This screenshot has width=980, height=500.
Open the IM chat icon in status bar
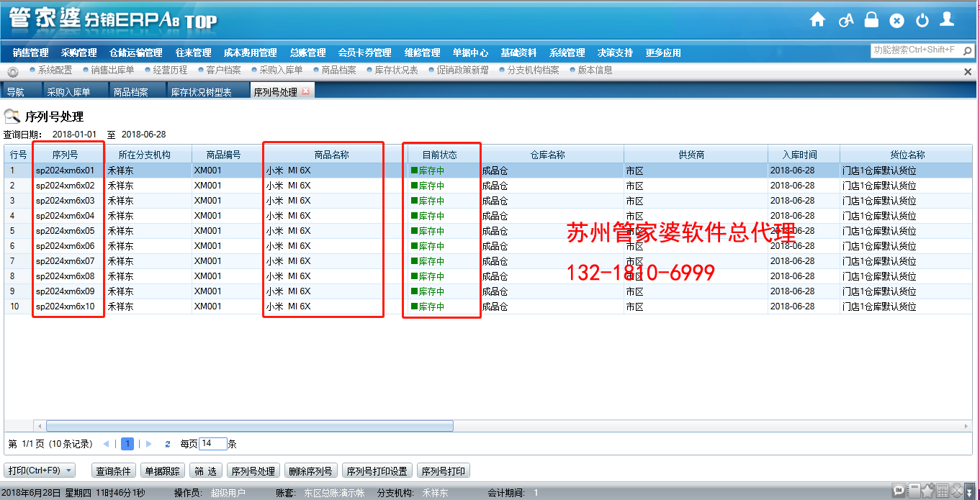coord(899,491)
